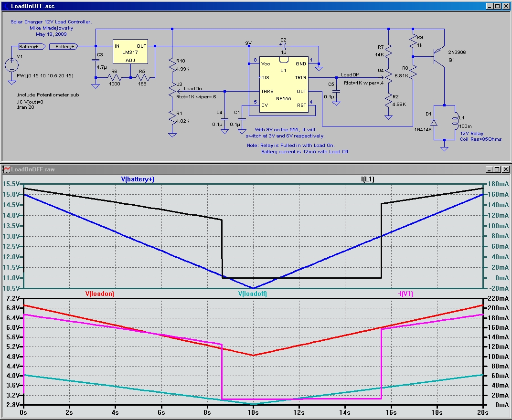Click the V(loadoff) trace label
The image size is (512, 420).
252,294
